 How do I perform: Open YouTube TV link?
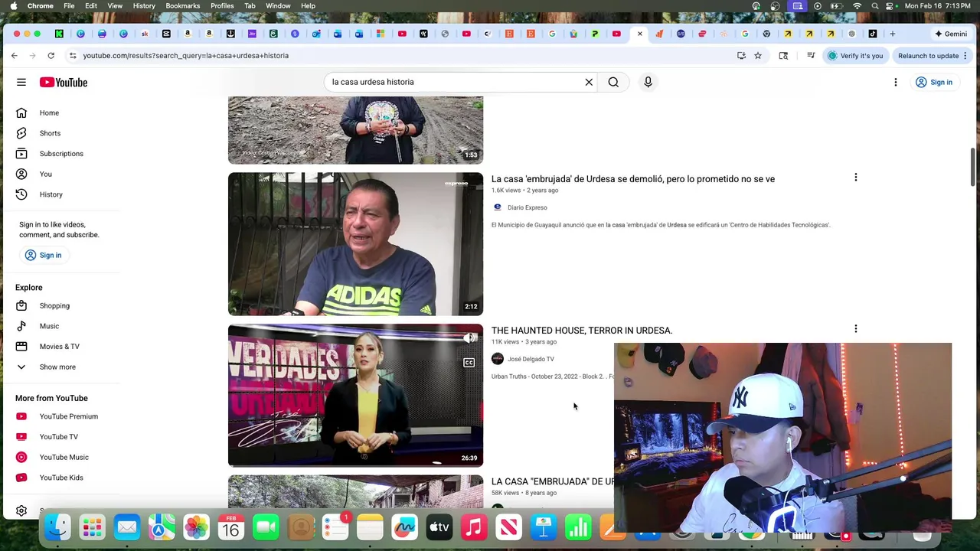[x=60, y=436]
